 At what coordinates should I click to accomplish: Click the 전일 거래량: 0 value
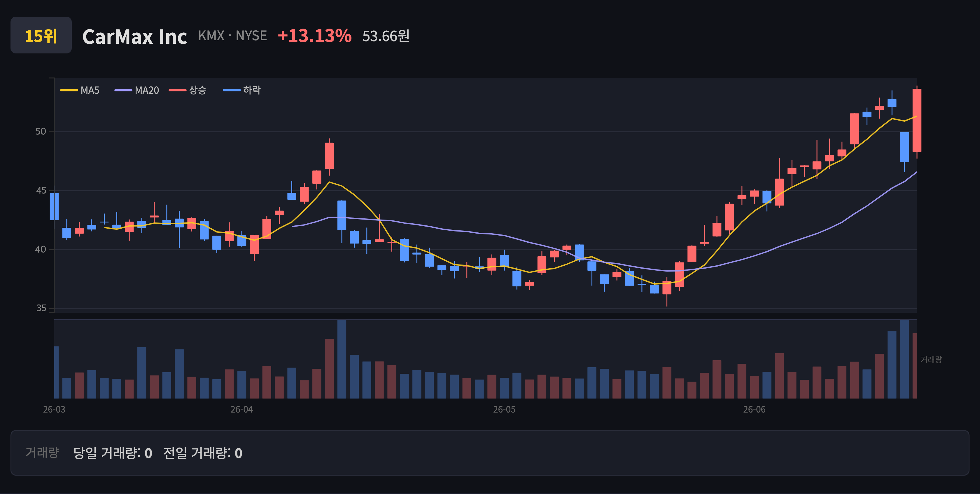(x=203, y=453)
